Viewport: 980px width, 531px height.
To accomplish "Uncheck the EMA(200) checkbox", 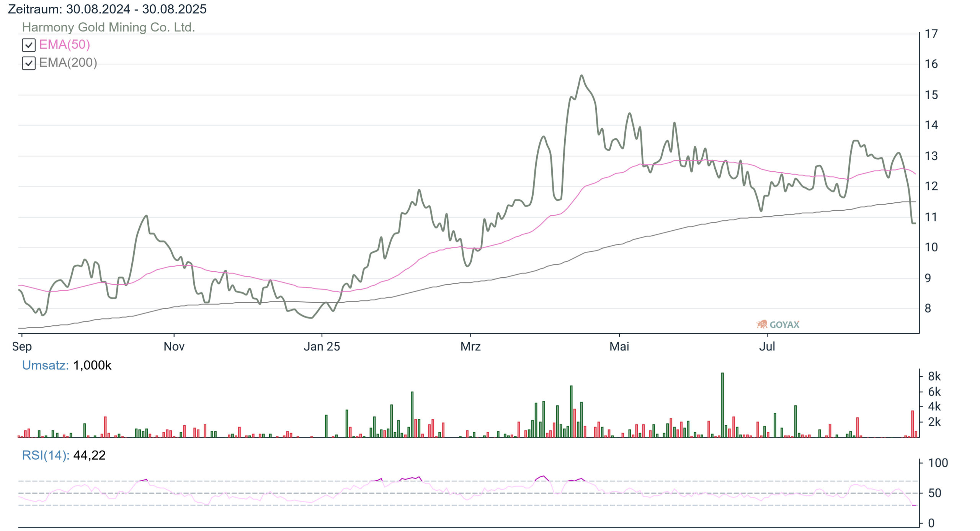I will coord(29,63).
